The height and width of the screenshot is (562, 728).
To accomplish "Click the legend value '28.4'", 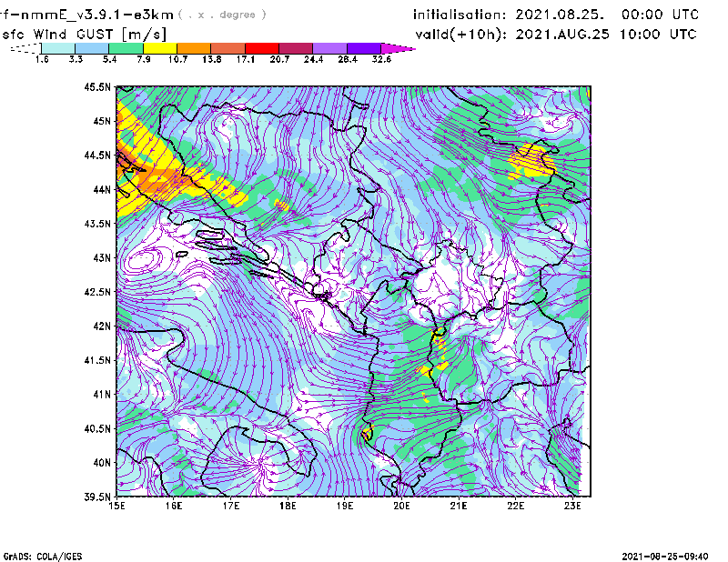I will [x=348, y=59].
